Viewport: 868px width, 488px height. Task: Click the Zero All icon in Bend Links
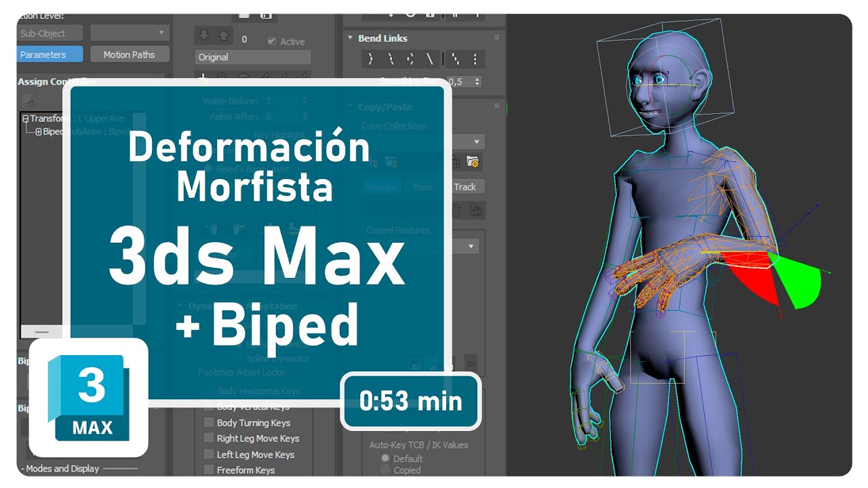(474, 59)
